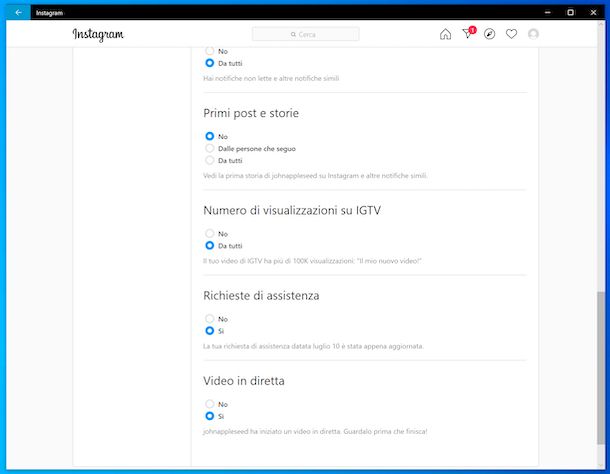
Task: Focus the Cerca search field
Action: [x=305, y=34]
